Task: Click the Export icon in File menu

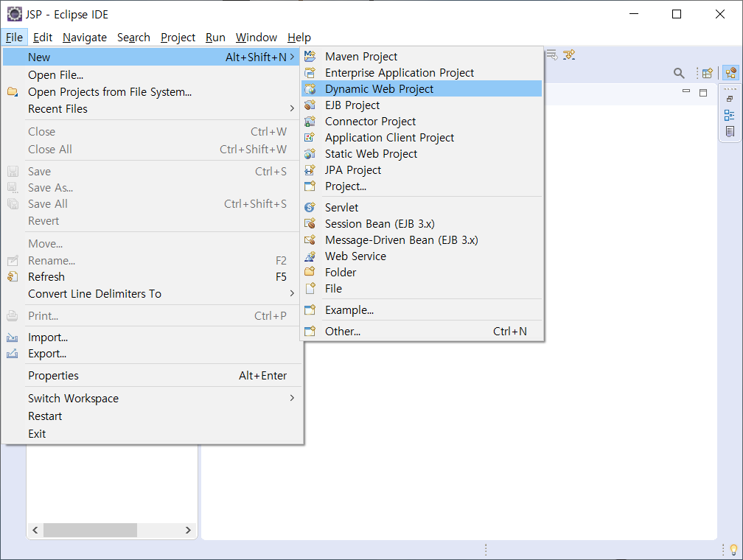Action: [x=13, y=354]
